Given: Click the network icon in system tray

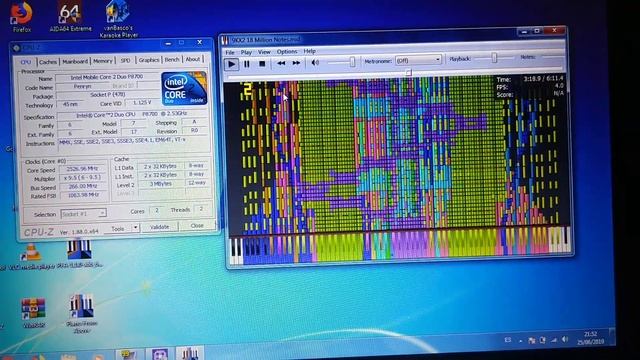Looking at the screenshot, I should tap(553, 340).
